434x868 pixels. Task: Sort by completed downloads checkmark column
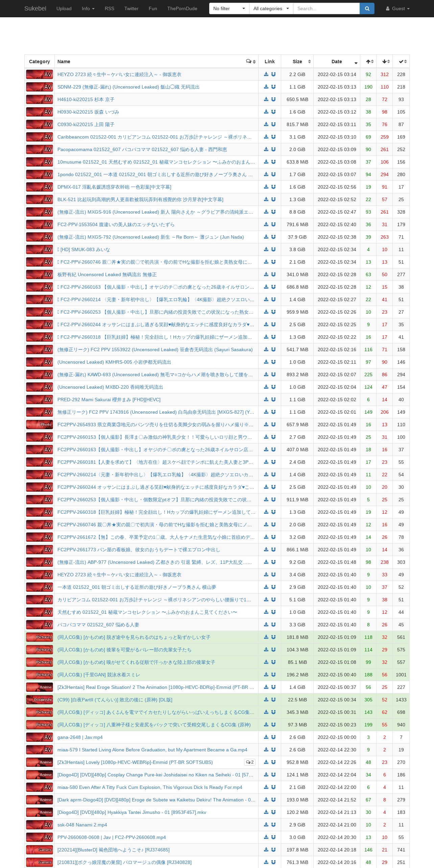click(401, 62)
